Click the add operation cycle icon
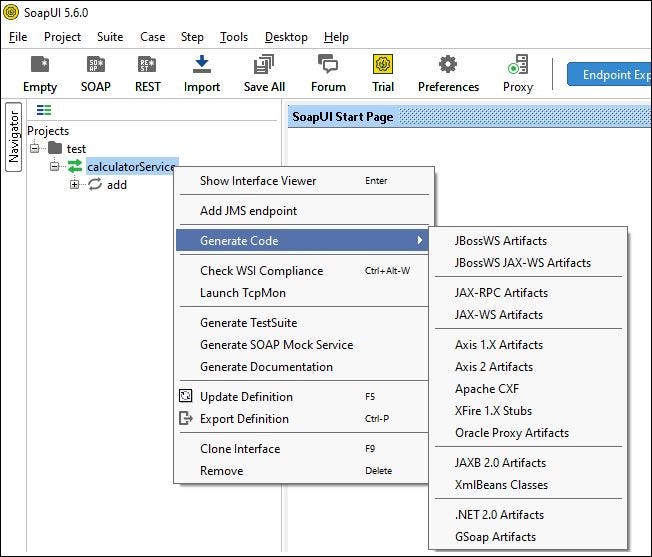 click(x=95, y=184)
